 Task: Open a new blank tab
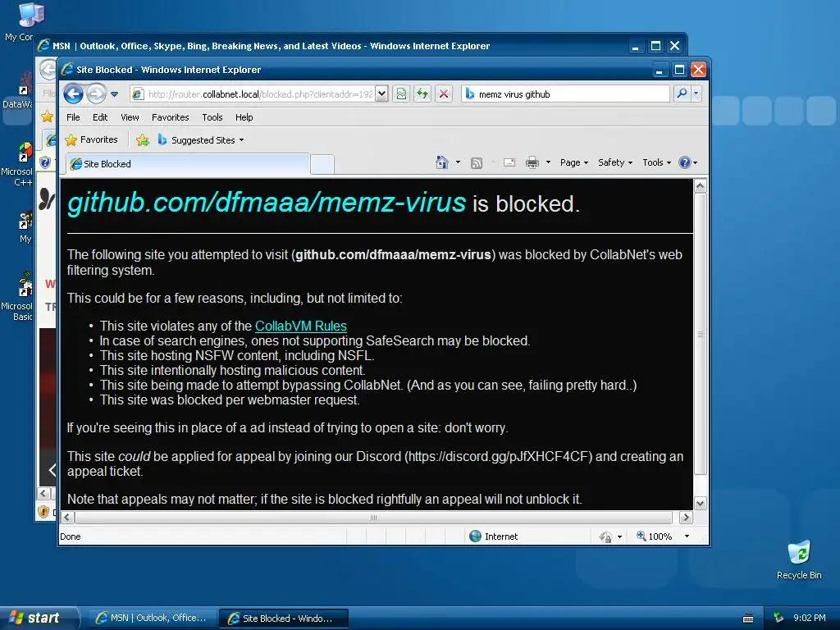[x=322, y=164]
